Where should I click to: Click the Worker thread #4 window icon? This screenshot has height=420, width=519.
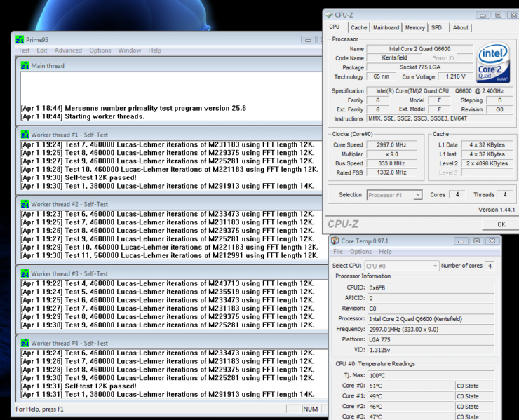point(25,343)
